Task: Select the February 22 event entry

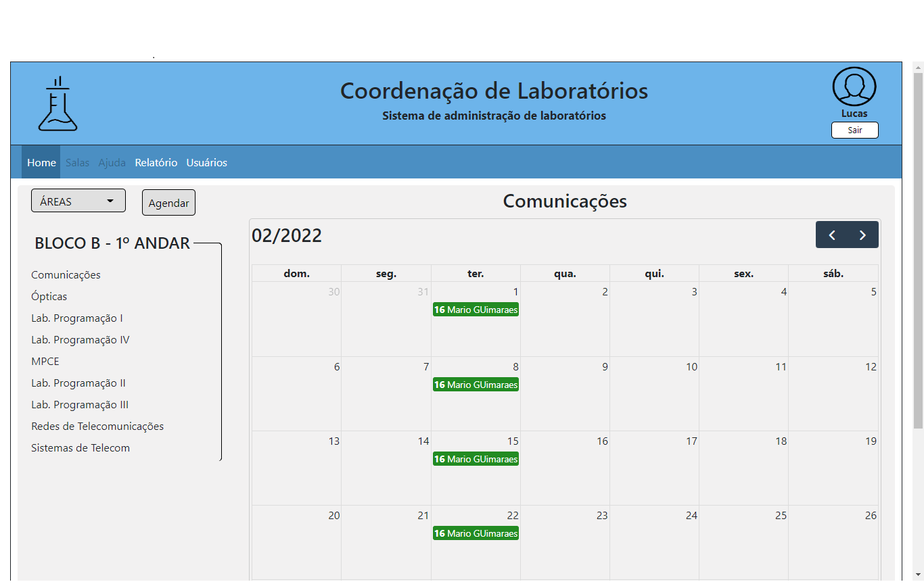Action: 476,533
